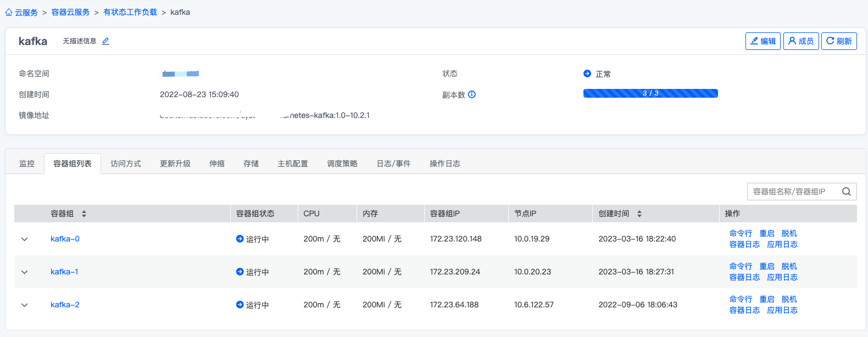Click the 刷新 refresh button
Image resolution: width=868 pixels, height=337 pixels.
(x=838, y=41)
